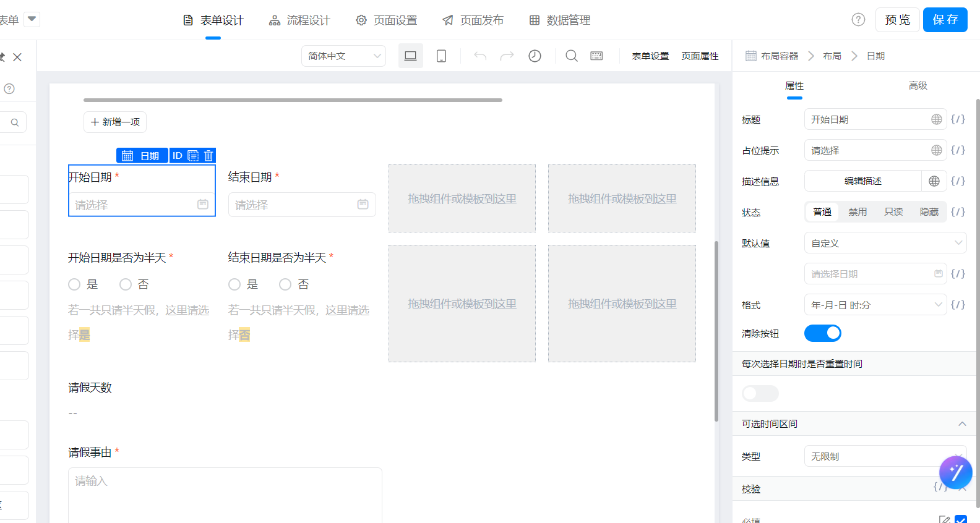Viewport: 980px width, 523px height.
Task: Click the globe icon next to 标题 field
Action: pos(937,119)
